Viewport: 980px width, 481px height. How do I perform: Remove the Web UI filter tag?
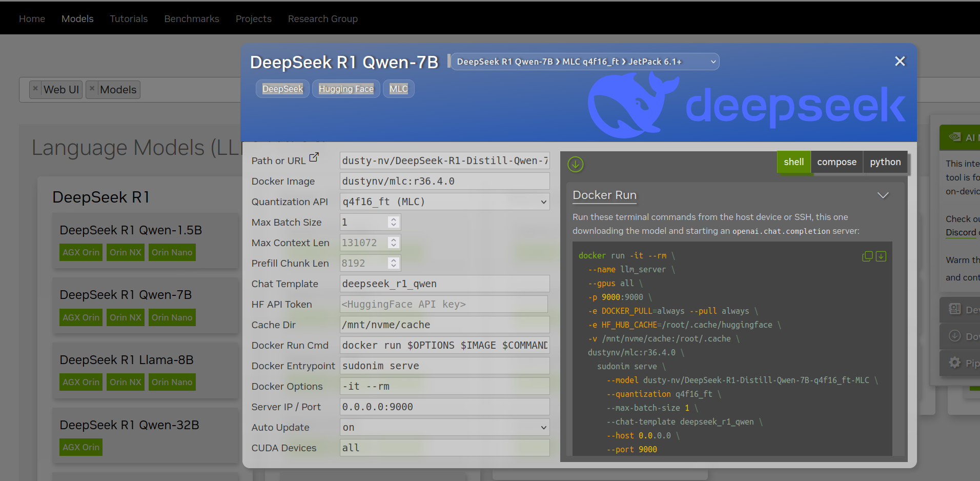35,88
